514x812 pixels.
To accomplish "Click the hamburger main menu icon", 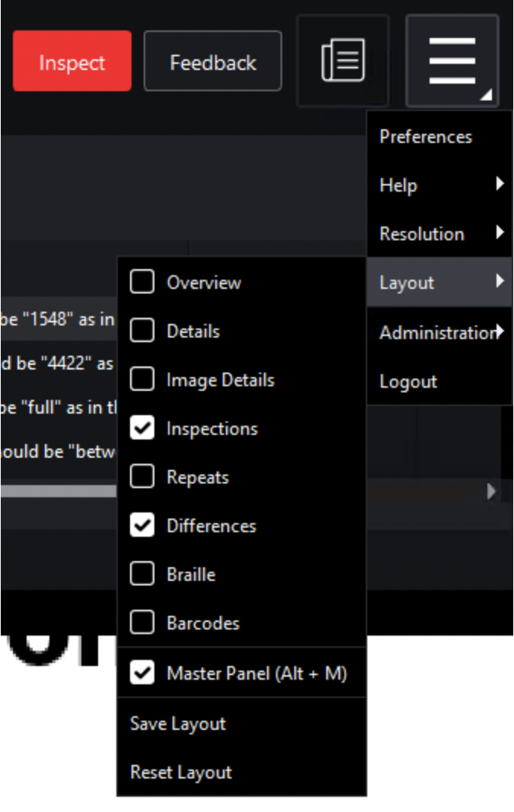I will [x=452, y=61].
